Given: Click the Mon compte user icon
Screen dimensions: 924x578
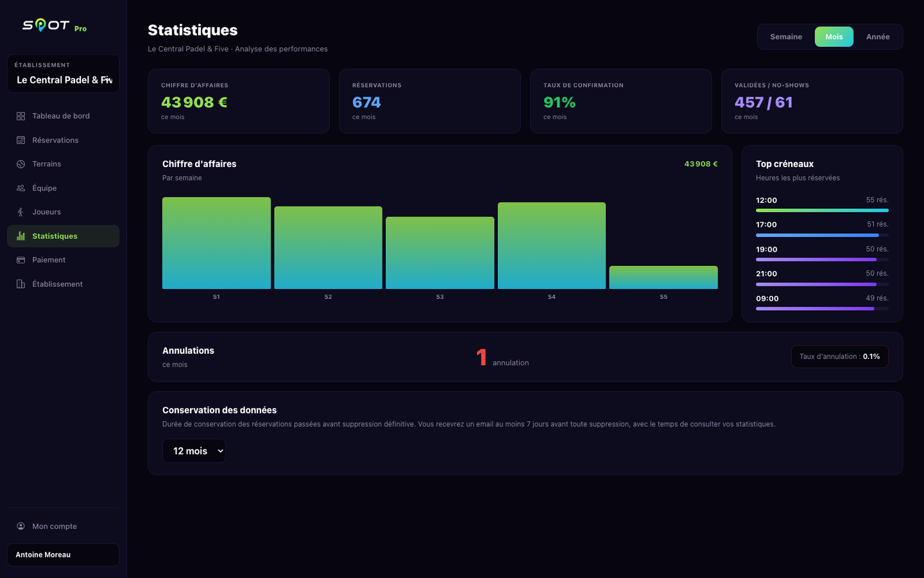Looking at the screenshot, I should coord(21,526).
